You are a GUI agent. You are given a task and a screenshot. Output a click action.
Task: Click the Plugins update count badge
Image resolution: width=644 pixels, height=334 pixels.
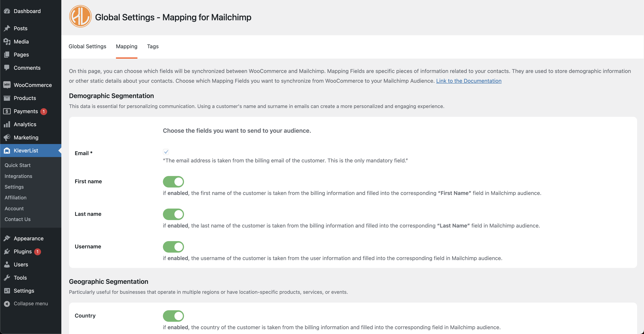(38, 252)
